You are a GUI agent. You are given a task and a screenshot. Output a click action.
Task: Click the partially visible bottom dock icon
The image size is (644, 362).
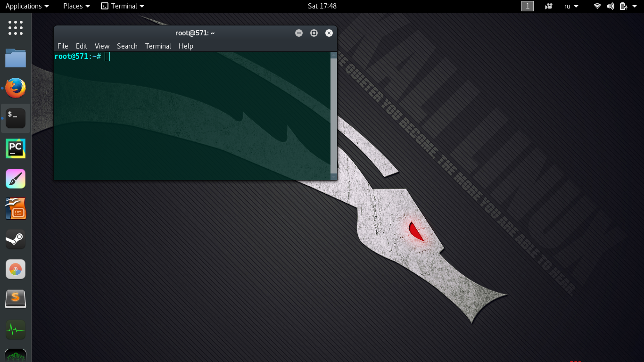pyautogui.click(x=16, y=355)
